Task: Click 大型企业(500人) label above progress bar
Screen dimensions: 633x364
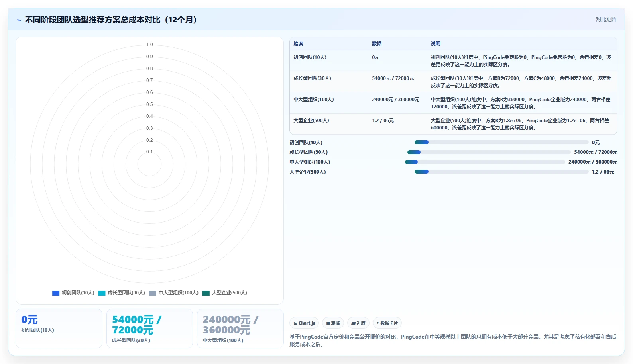Action: (x=308, y=172)
